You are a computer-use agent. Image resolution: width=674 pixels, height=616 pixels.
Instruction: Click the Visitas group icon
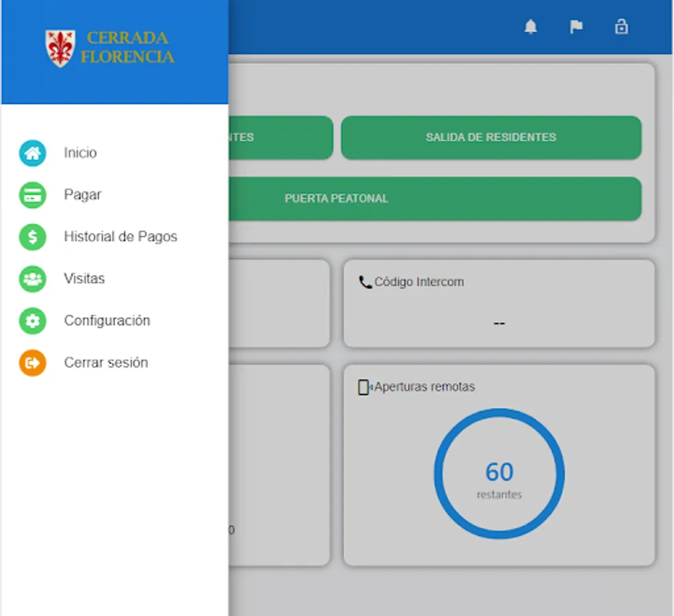33,279
